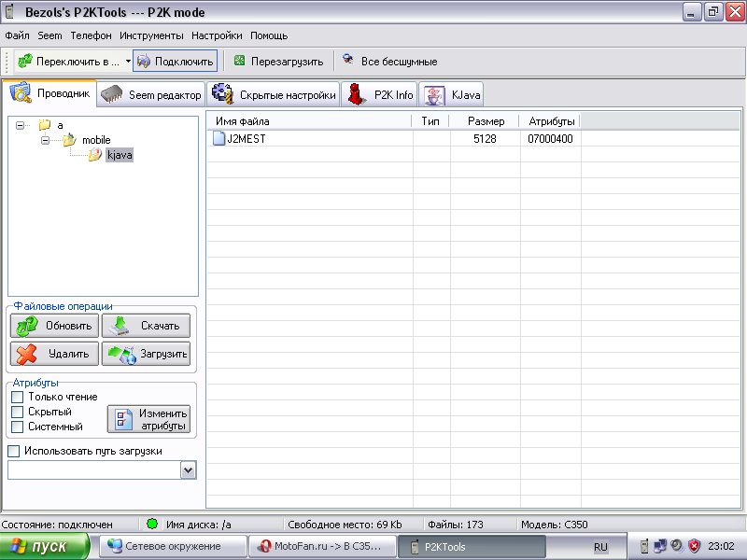
Task: Open the Переключить в dropdown arrow
Action: (x=128, y=61)
